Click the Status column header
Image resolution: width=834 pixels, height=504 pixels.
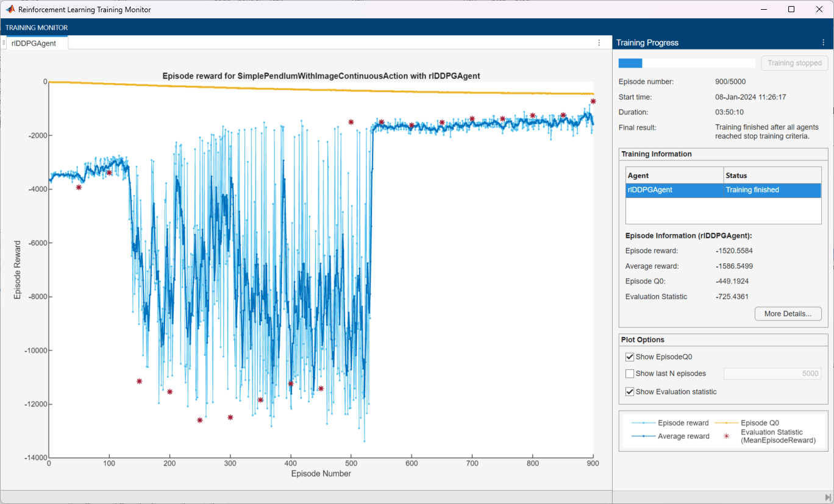[772, 176]
